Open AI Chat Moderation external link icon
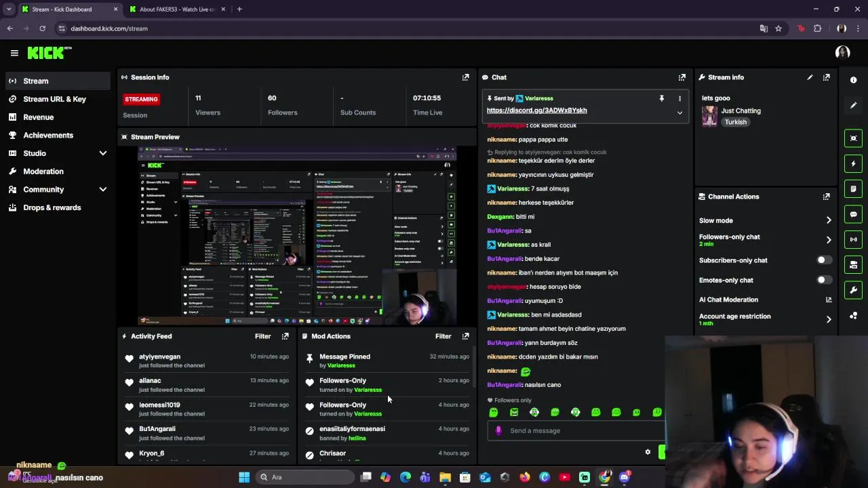 coord(828,300)
